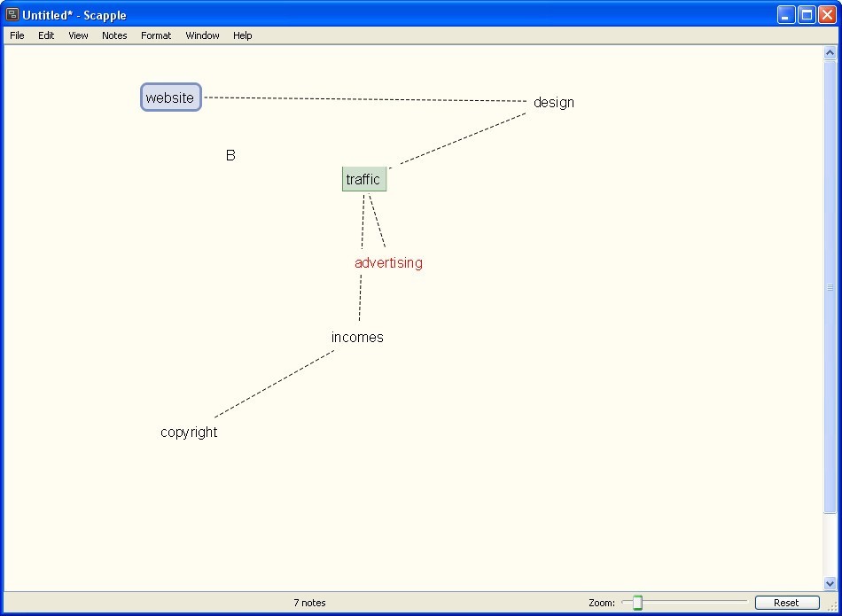Click the zoom slider handle
Screen dimensions: 842x616
(x=637, y=603)
